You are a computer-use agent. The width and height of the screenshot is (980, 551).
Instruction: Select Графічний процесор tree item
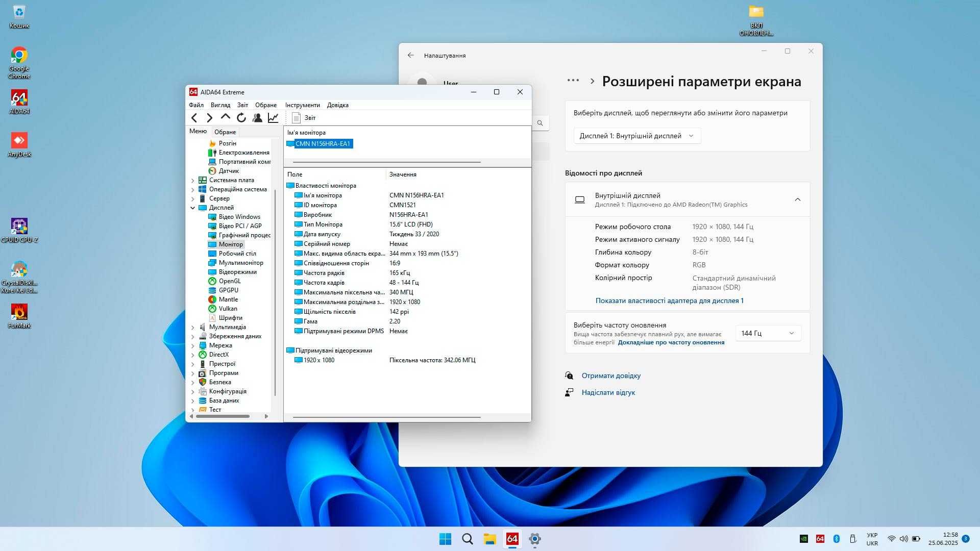[239, 235]
